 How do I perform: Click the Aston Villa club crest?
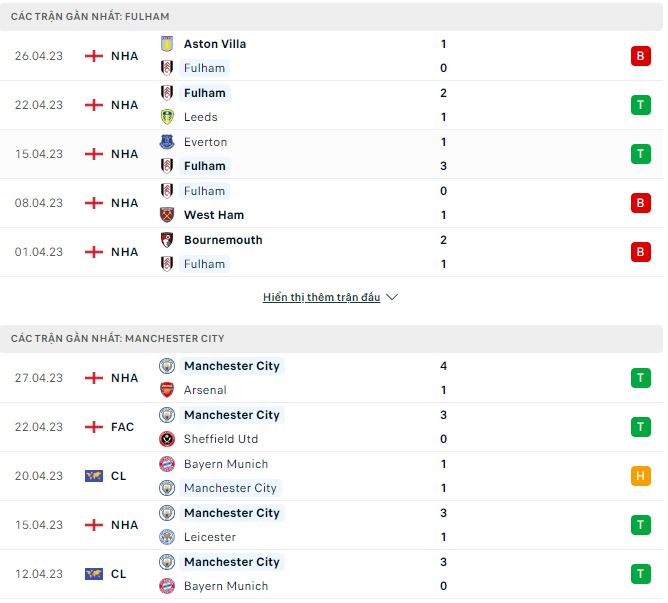coord(167,44)
